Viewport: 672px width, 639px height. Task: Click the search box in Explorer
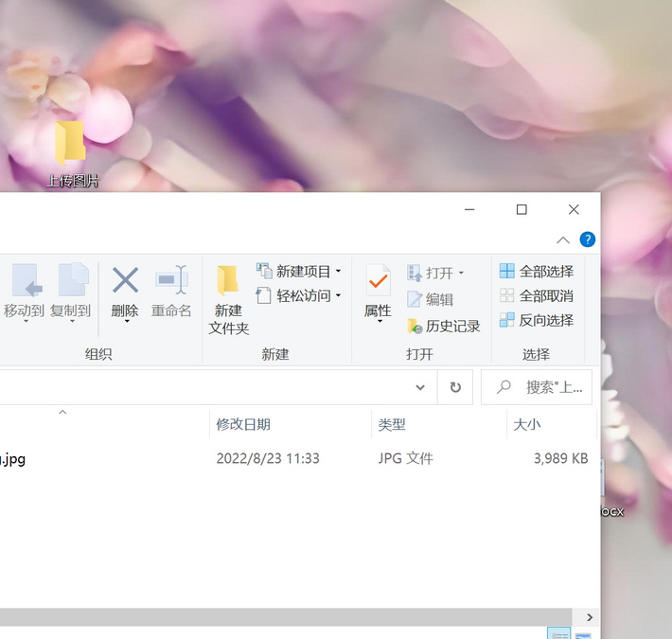[x=538, y=387]
